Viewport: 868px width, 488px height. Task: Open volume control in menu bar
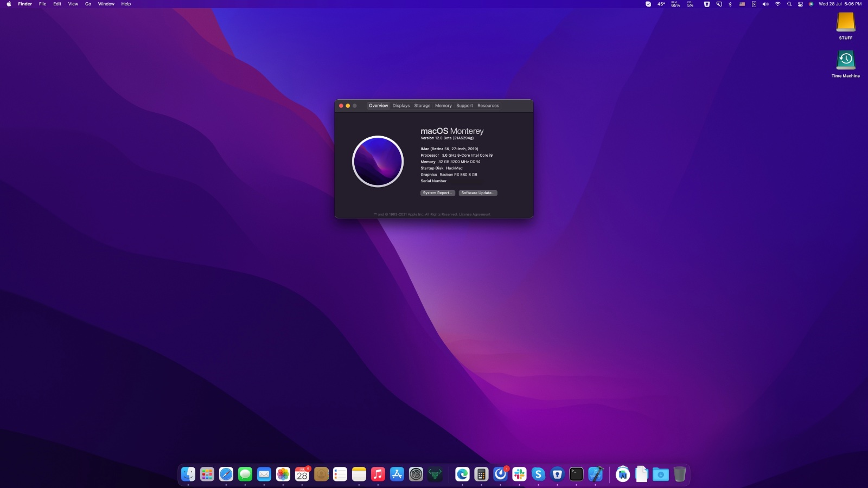point(765,4)
